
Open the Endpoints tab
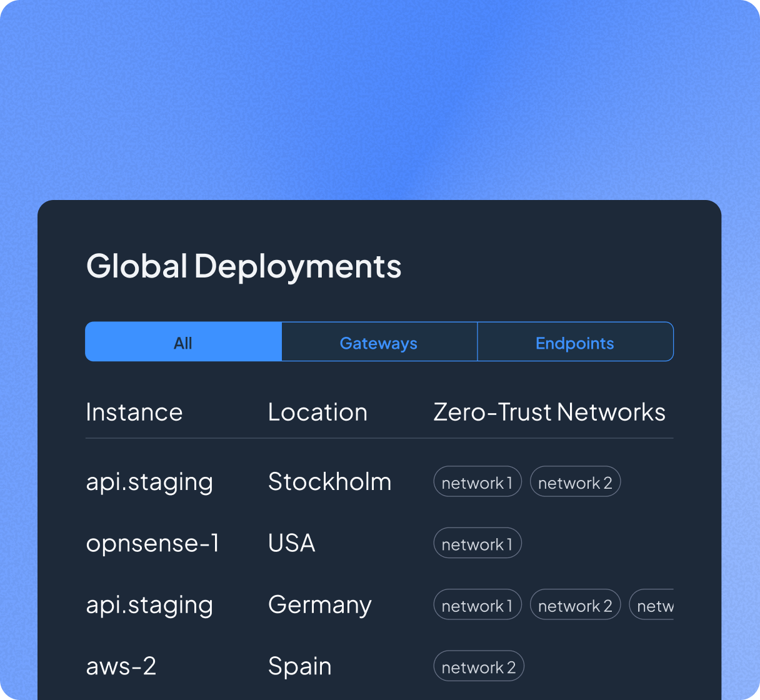click(x=575, y=342)
